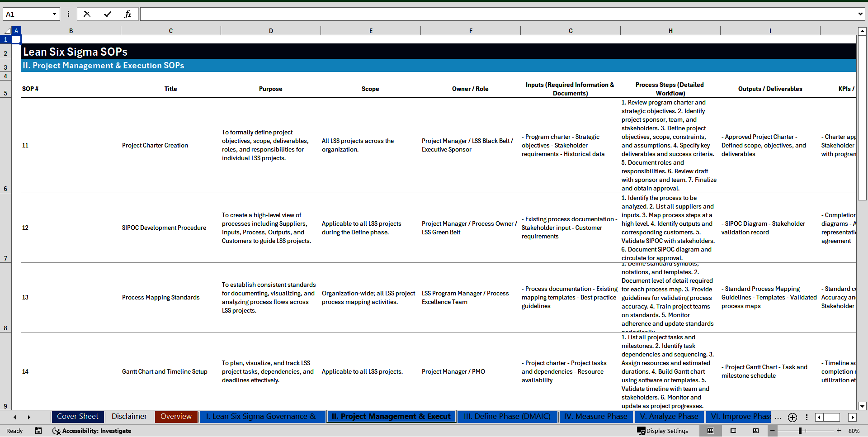Click the Enter checkmark icon in formula bar
868x437 pixels.
pos(107,14)
